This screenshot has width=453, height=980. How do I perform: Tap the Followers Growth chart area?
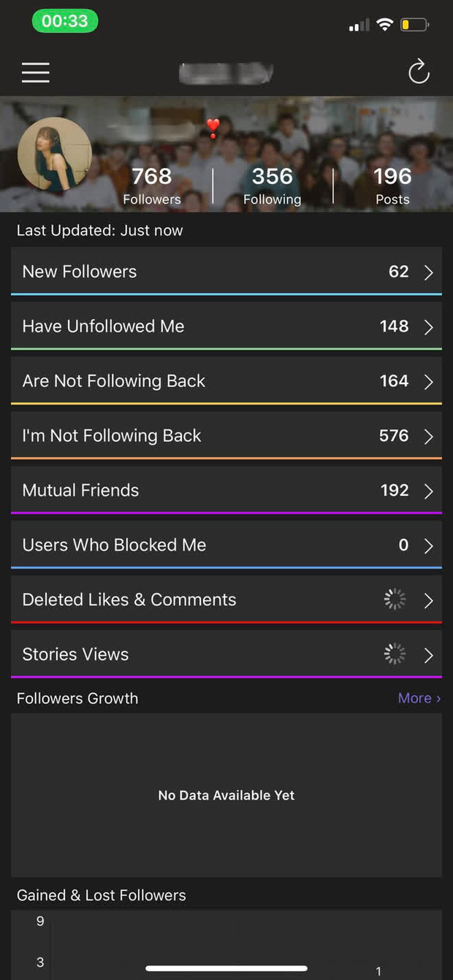point(226,795)
